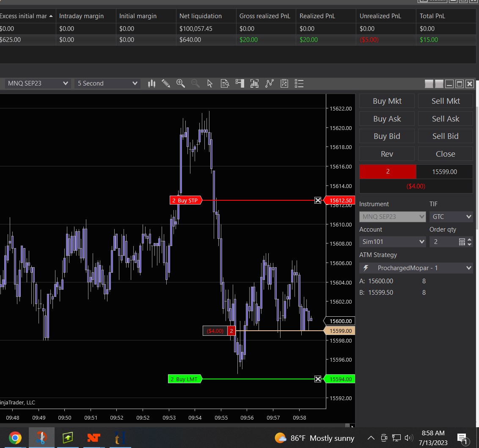Open the TIF GTC dropdown
Viewport: 479px width, 448px height.
(x=451, y=217)
